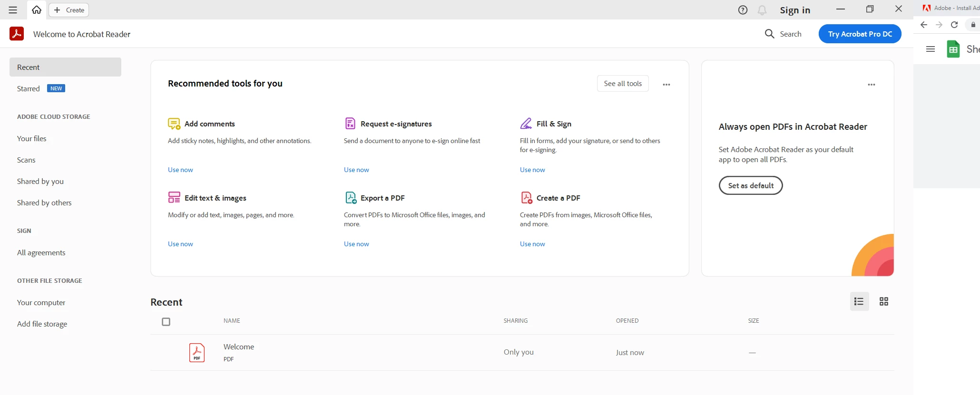Open the Help question mark icon

tap(743, 10)
